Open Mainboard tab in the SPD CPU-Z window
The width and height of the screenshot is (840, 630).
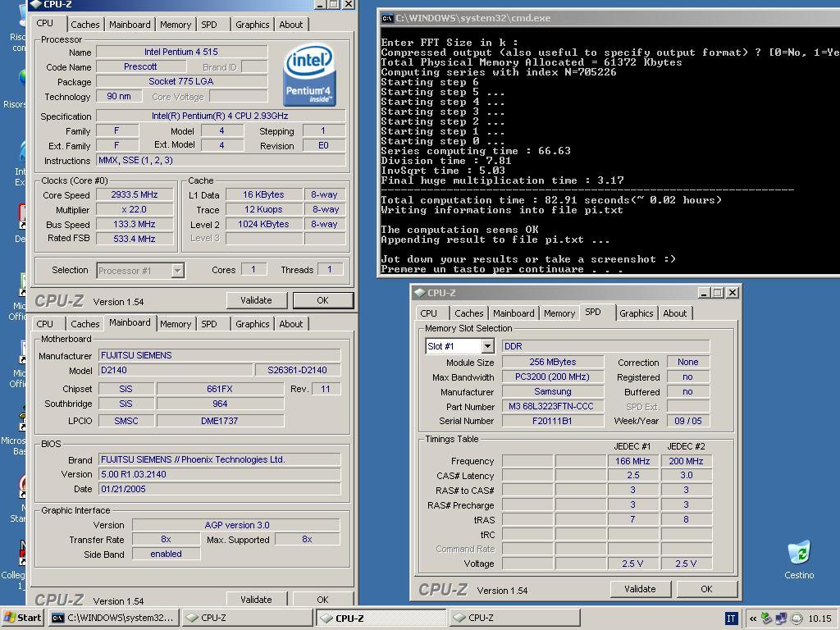point(514,313)
